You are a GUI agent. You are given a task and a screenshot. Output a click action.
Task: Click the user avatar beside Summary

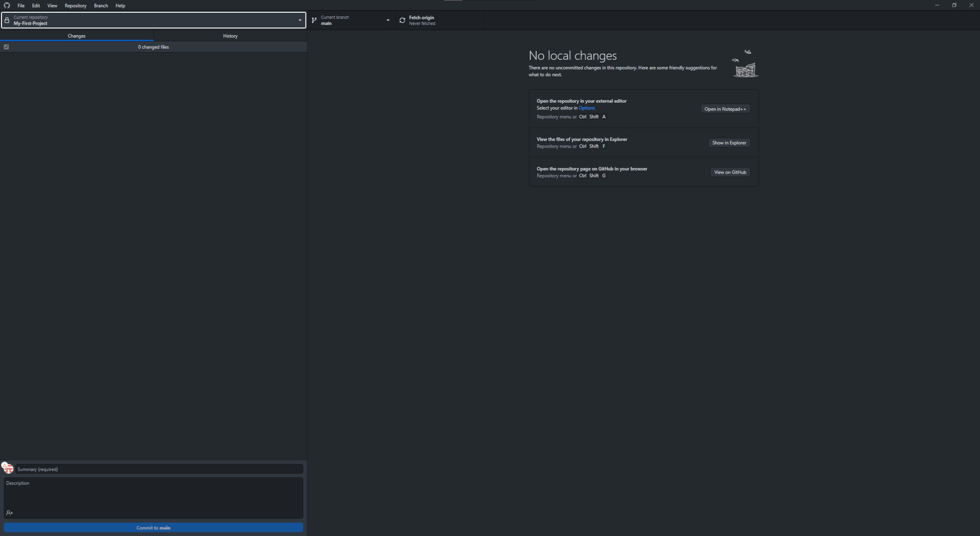click(8, 468)
